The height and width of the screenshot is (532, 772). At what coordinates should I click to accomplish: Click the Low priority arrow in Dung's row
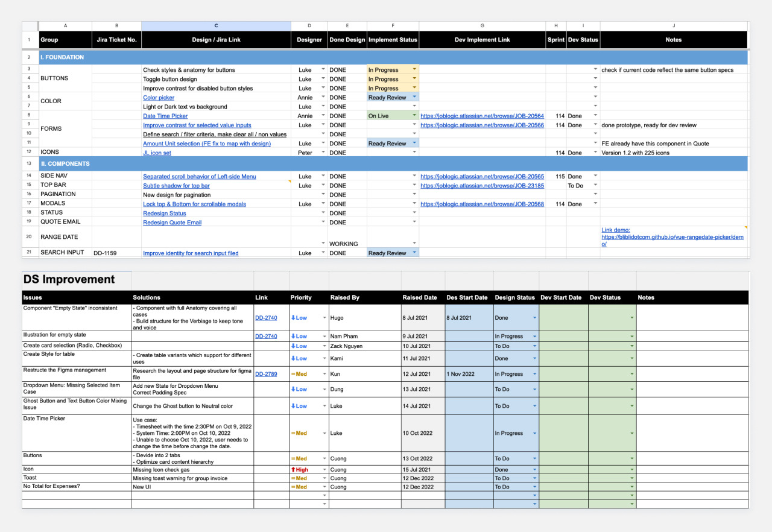(x=293, y=389)
